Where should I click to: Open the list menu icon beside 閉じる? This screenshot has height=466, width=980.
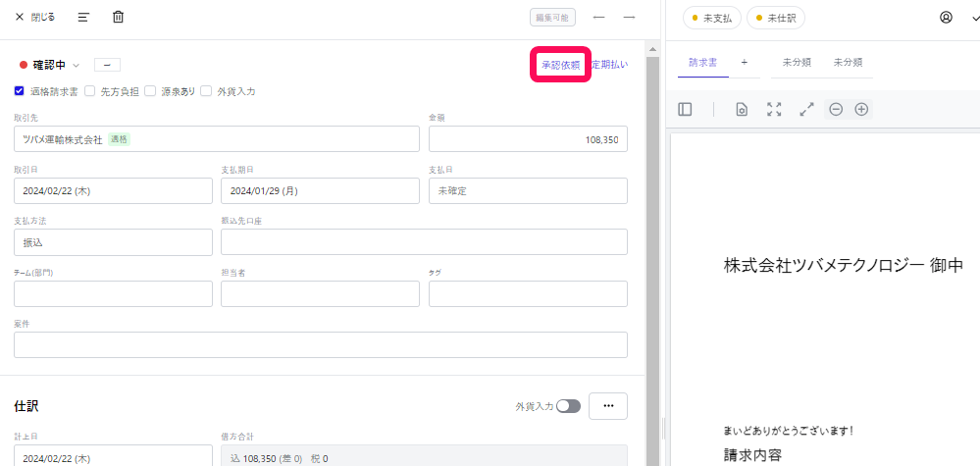[x=83, y=18]
